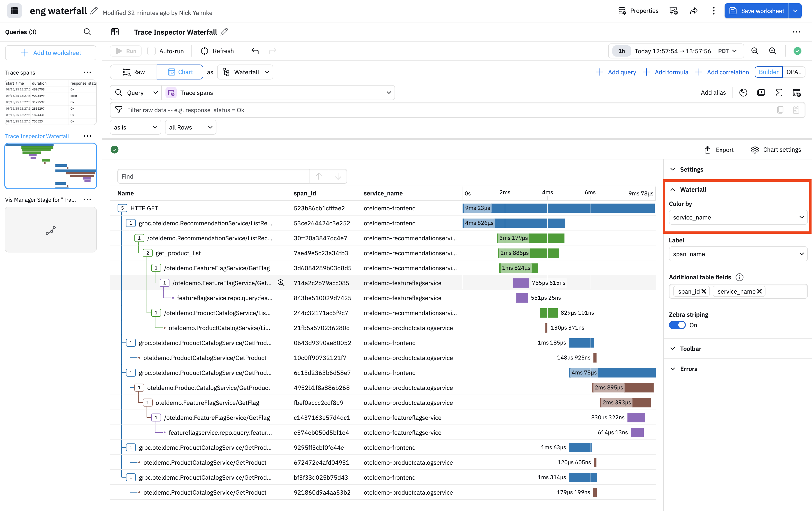Click the Save worksheet button
812x511 pixels.
point(756,11)
